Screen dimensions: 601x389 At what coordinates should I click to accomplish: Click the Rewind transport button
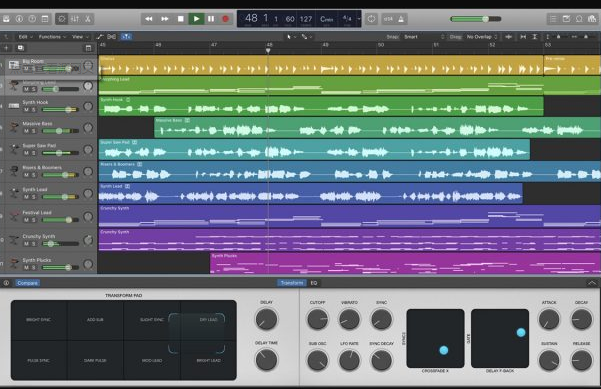click(x=149, y=19)
